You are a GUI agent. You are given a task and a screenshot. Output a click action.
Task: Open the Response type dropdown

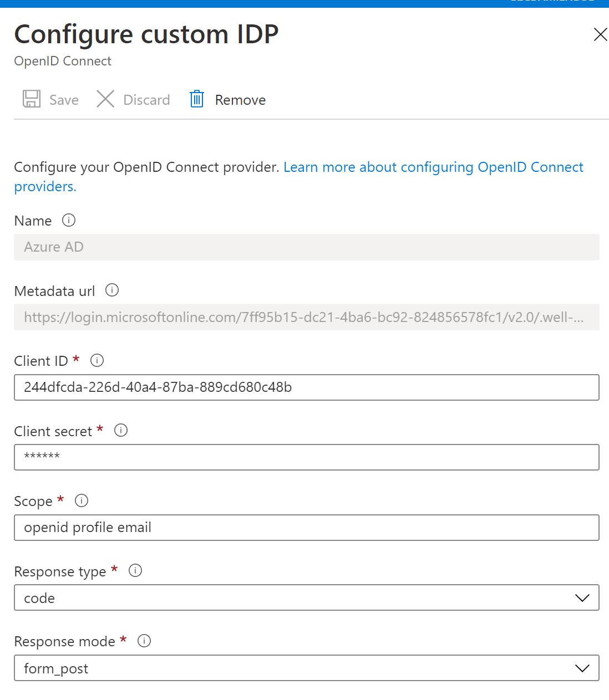click(306, 598)
